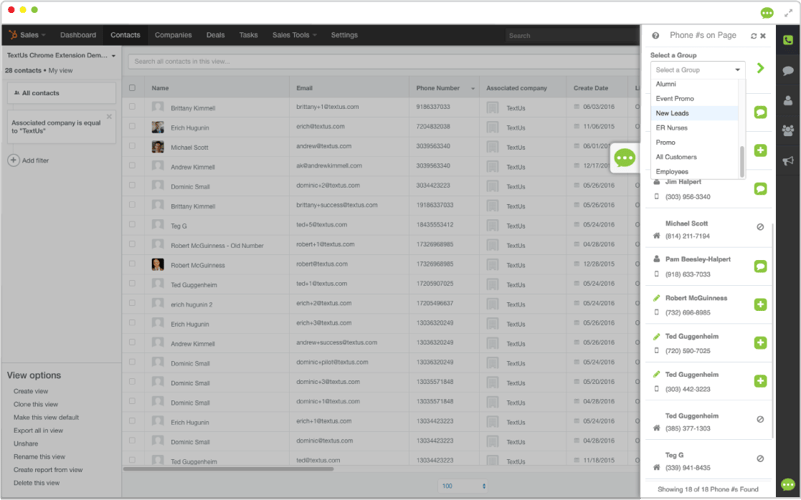Click Erich Hugunin's profile photo

click(x=158, y=127)
